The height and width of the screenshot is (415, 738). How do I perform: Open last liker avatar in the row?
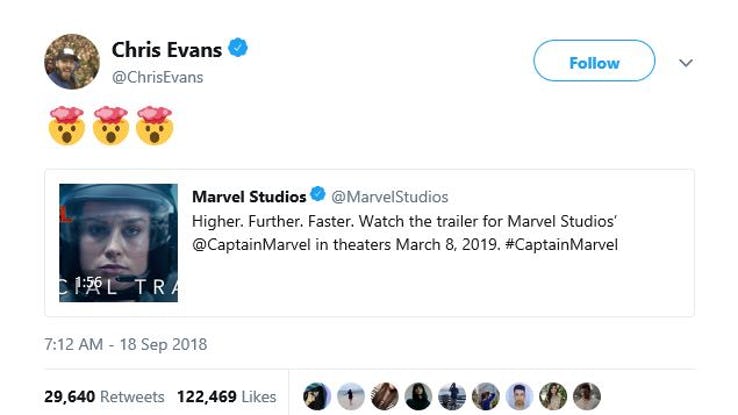pos(586,397)
